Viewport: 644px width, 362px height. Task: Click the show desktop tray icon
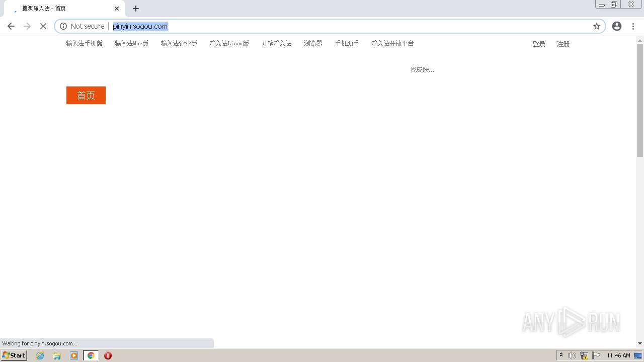click(638, 355)
